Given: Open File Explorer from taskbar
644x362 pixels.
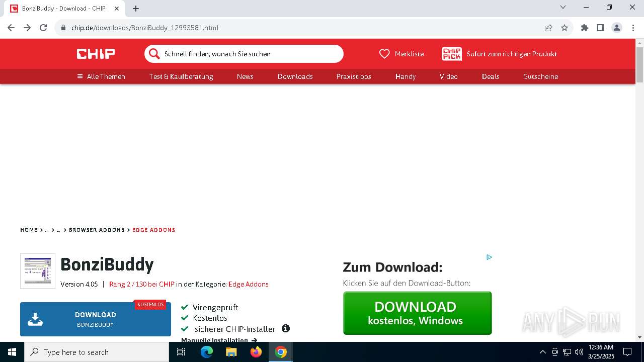Looking at the screenshot, I should pyautogui.click(x=231, y=352).
